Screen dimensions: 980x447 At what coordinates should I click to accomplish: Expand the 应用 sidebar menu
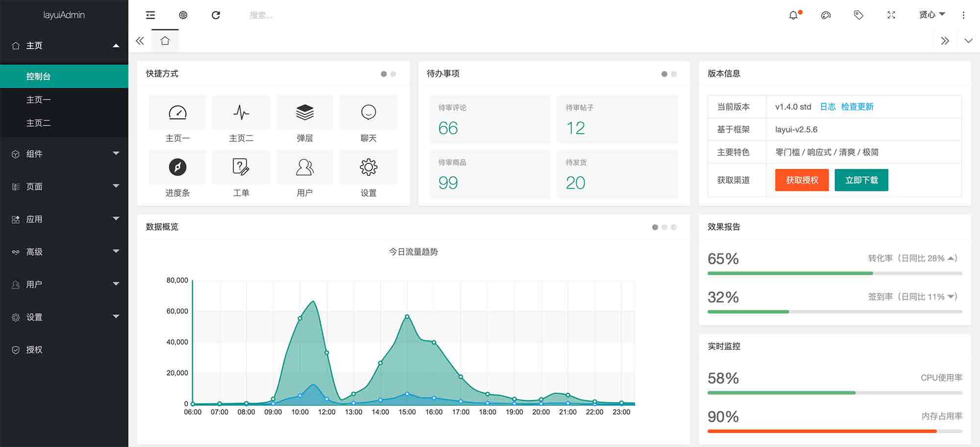click(x=64, y=219)
